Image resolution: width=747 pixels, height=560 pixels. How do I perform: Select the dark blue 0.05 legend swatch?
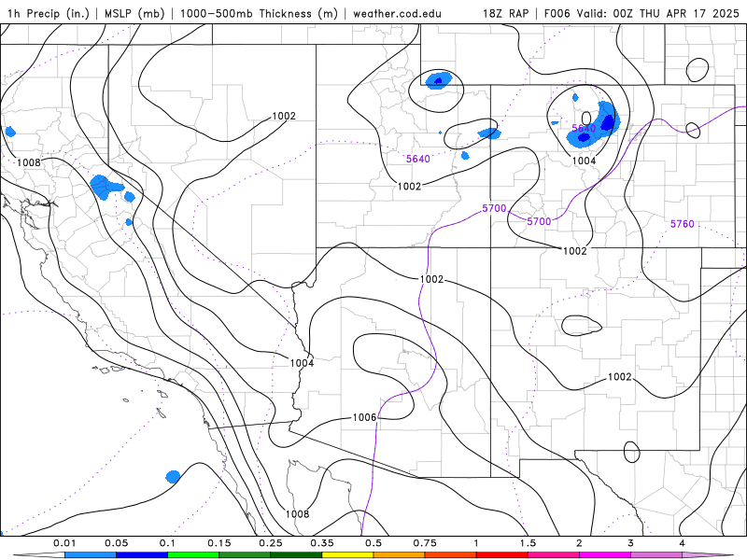(142, 555)
